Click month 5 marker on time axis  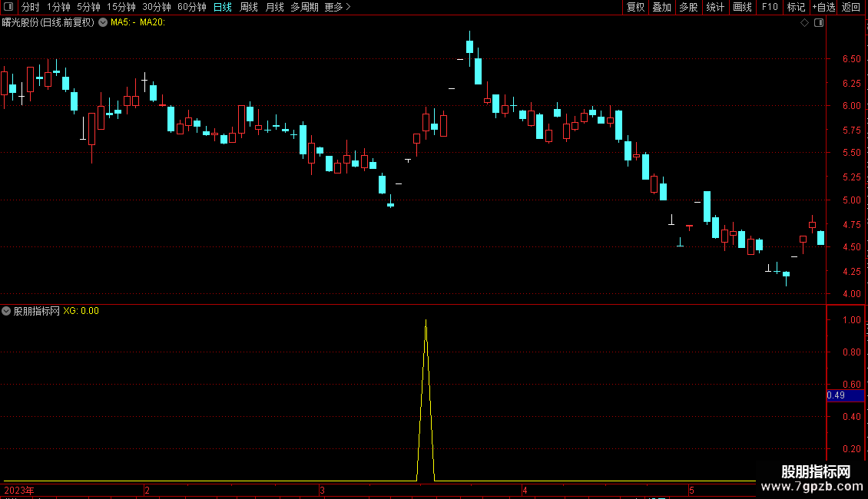691,491
